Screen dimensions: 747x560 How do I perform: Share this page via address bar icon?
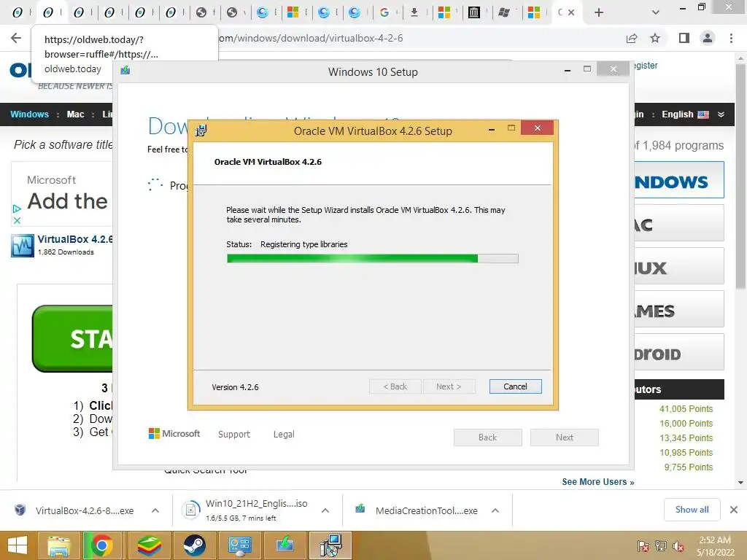click(632, 38)
